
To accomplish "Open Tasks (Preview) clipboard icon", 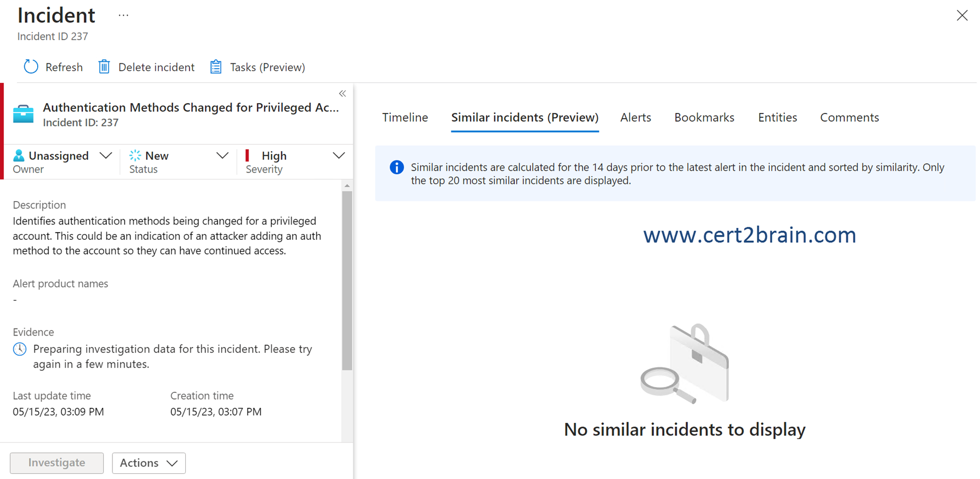I will tap(216, 67).
